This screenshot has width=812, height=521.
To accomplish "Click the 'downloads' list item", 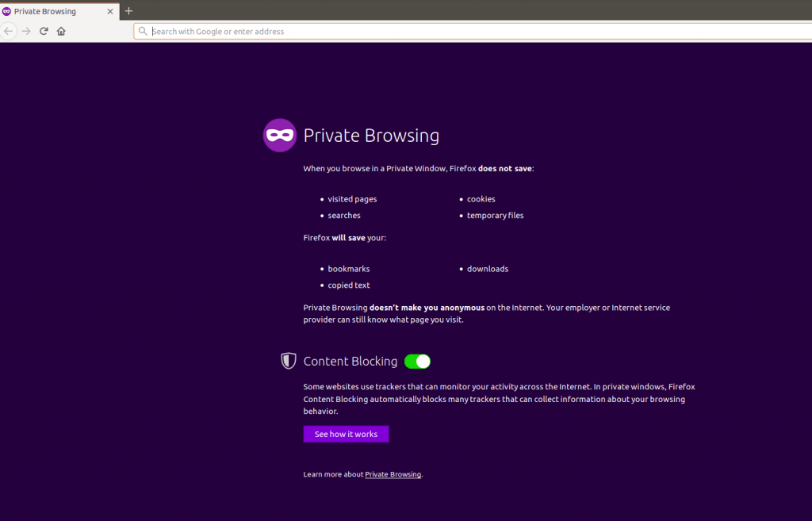I will click(x=488, y=269).
